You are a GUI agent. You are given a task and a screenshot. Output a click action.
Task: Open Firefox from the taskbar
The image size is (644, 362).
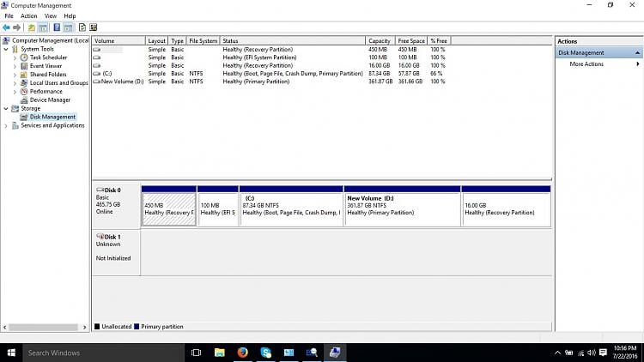point(243,353)
